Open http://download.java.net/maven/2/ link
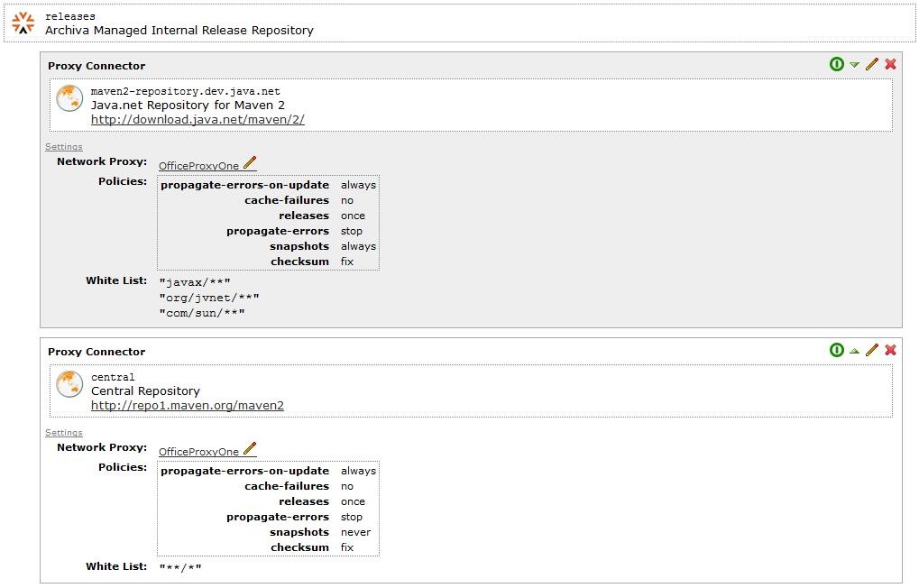 click(198, 120)
